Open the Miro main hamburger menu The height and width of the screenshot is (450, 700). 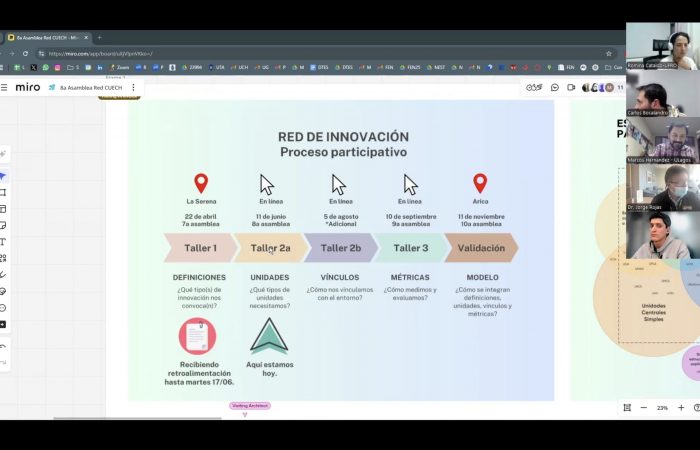click(5, 87)
